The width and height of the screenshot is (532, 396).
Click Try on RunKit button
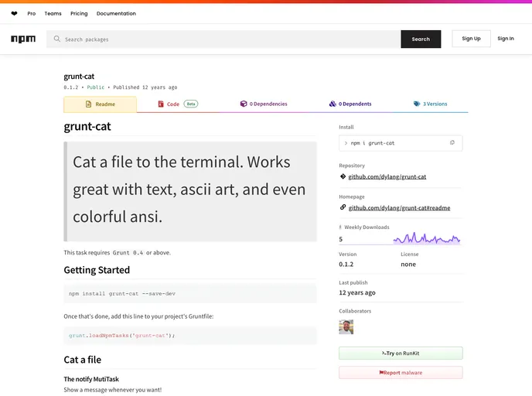click(x=401, y=353)
